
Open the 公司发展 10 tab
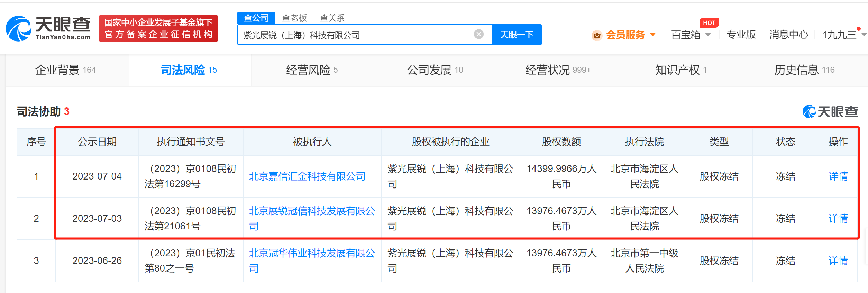pos(435,70)
